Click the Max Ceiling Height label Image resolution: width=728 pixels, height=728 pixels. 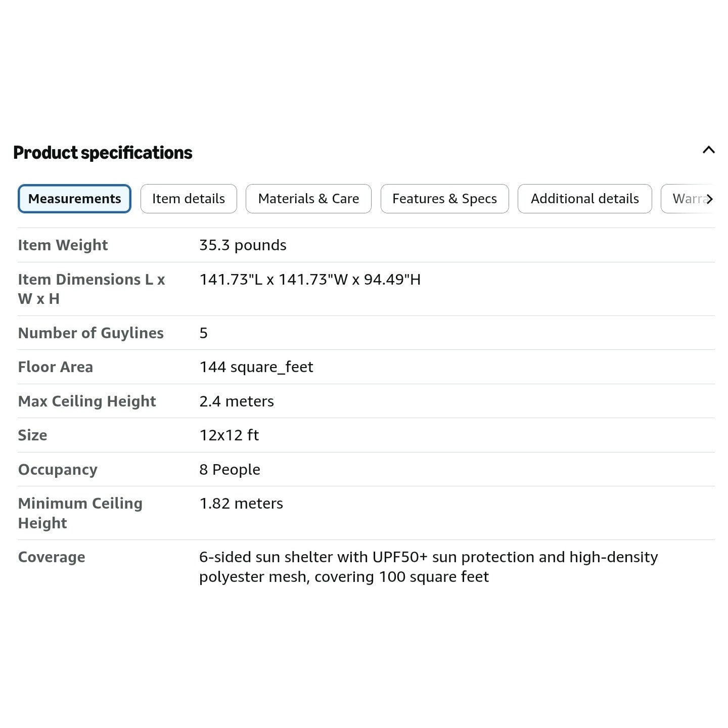(87, 401)
